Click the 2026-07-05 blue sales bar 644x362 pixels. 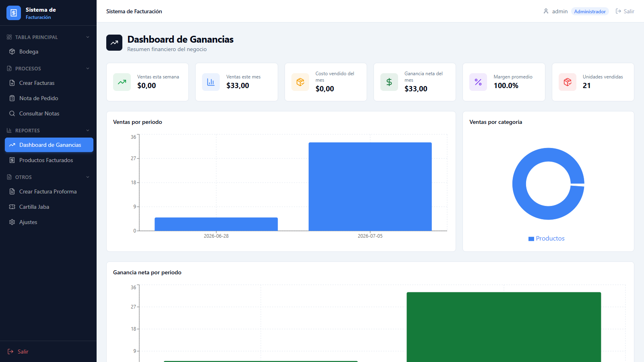point(370,187)
